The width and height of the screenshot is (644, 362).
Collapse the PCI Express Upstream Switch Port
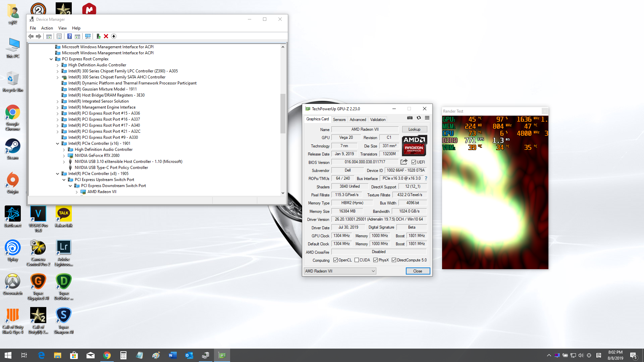pos(64,180)
